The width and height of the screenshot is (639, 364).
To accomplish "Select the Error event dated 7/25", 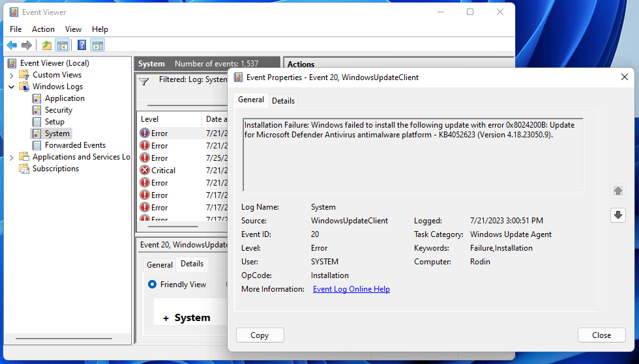I will 183,158.
